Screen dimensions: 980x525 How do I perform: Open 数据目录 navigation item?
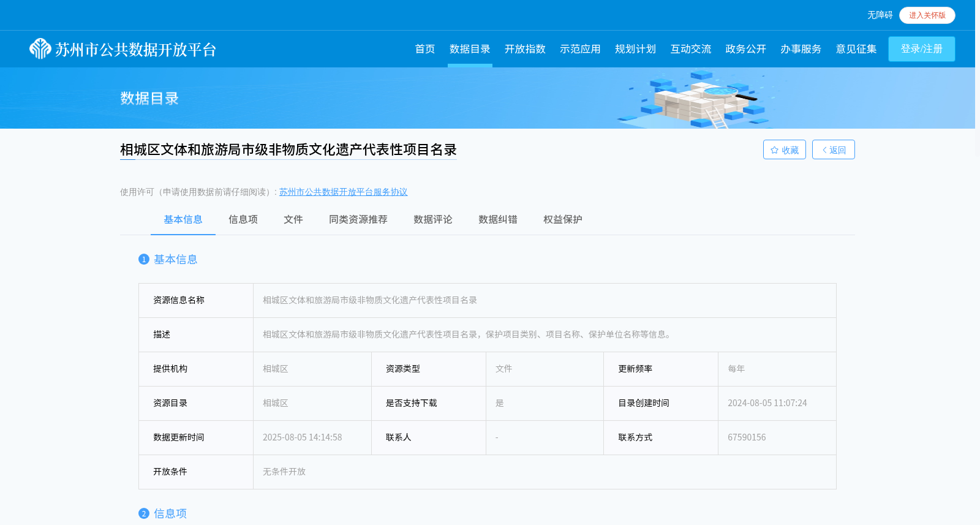pos(470,49)
